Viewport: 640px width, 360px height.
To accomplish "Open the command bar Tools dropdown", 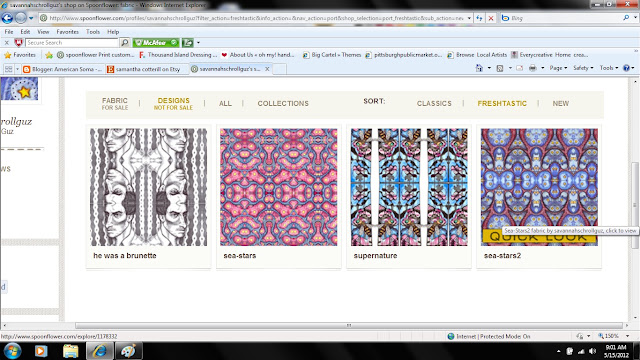I will 609,68.
